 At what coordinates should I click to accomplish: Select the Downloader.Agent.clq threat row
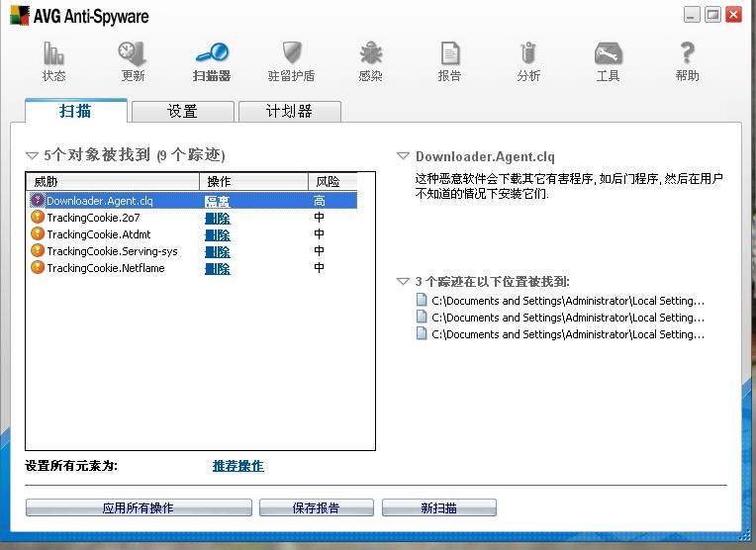(193, 201)
